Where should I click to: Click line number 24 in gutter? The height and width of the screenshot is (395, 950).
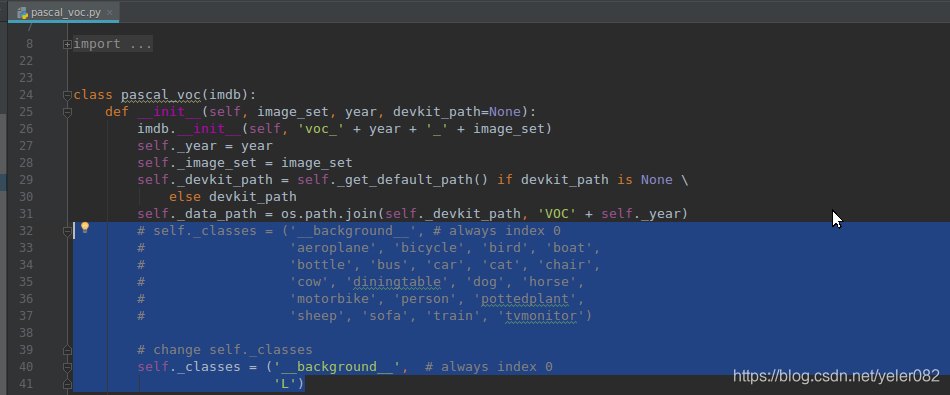[x=27, y=95]
